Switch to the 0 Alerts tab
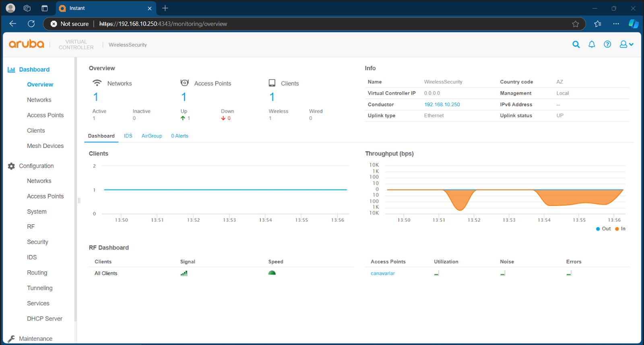This screenshot has width=644, height=345. [180, 136]
